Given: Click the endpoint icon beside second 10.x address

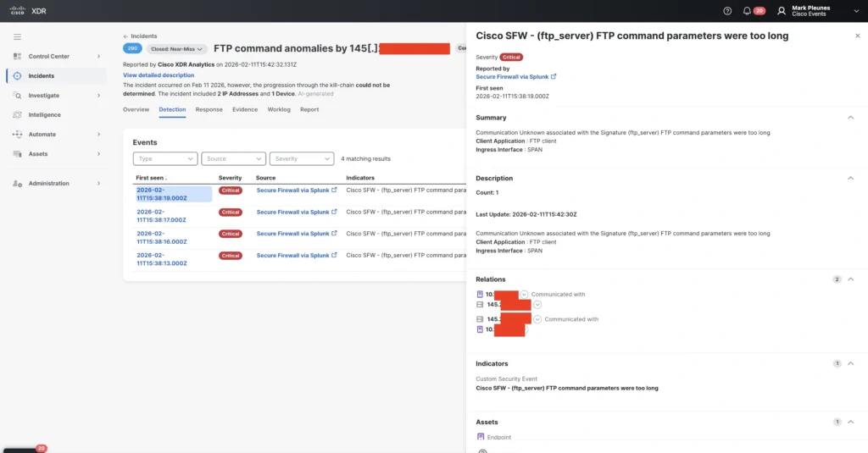Looking at the screenshot, I should tap(480, 329).
